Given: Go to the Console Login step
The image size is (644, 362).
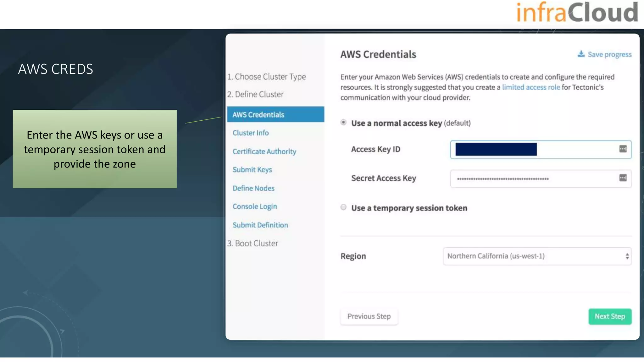Looking at the screenshot, I should tap(255, 206).
